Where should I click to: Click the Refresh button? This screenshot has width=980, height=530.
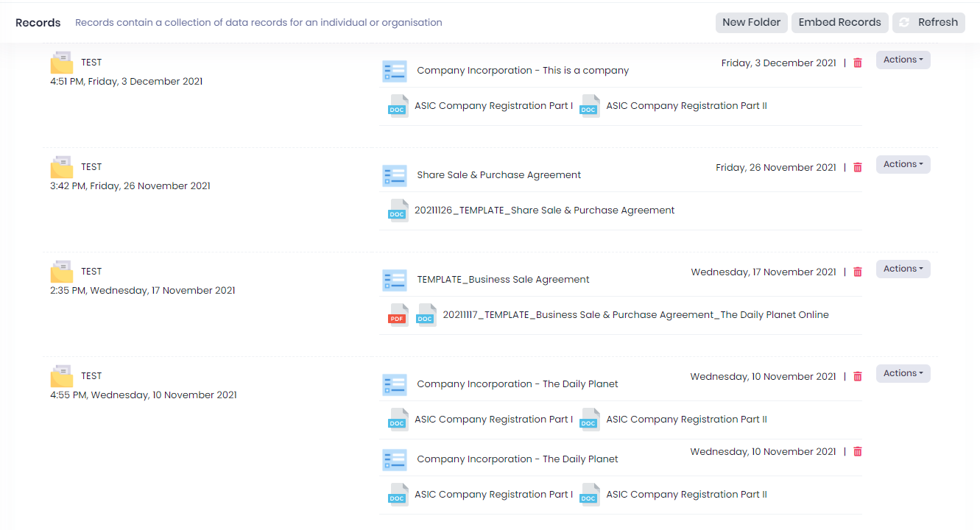[928, 23]
